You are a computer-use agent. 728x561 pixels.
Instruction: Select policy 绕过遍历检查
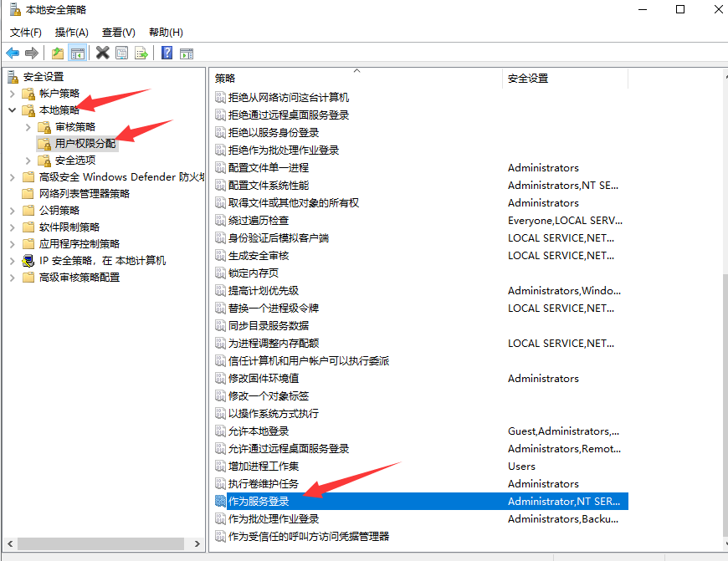pos(258,221)
